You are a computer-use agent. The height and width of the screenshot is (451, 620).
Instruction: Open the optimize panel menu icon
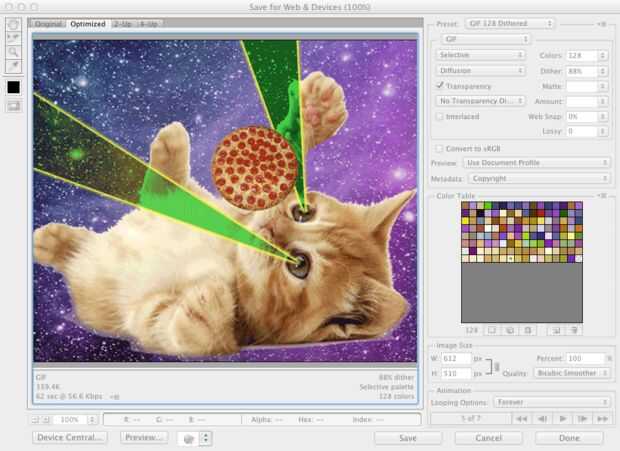(602, 24)
